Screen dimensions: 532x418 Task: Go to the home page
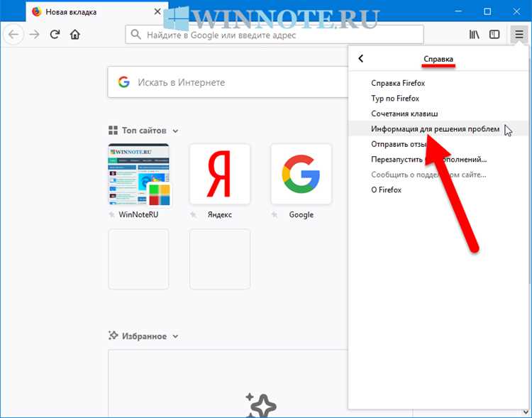pos(75,35)
